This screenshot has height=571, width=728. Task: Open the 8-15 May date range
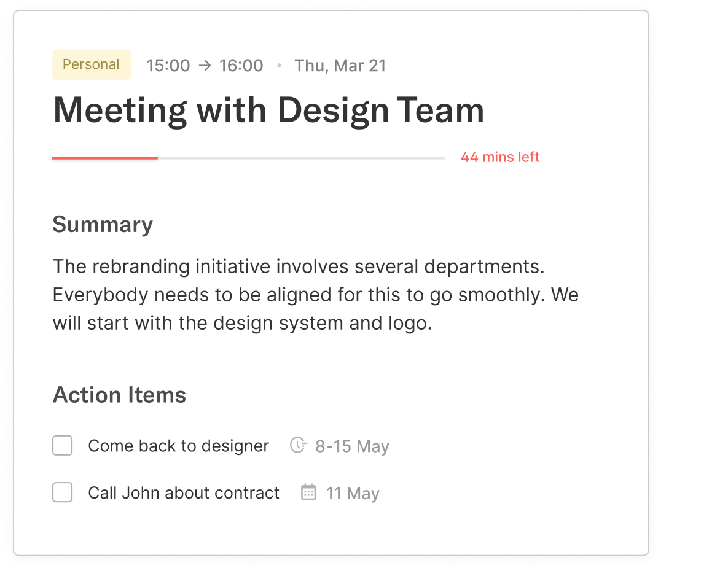click(x=352, y=446)
